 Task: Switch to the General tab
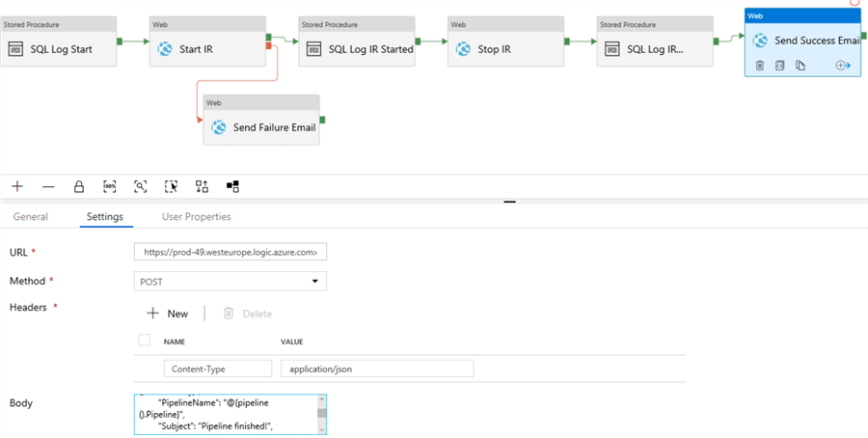coord(31,217)
